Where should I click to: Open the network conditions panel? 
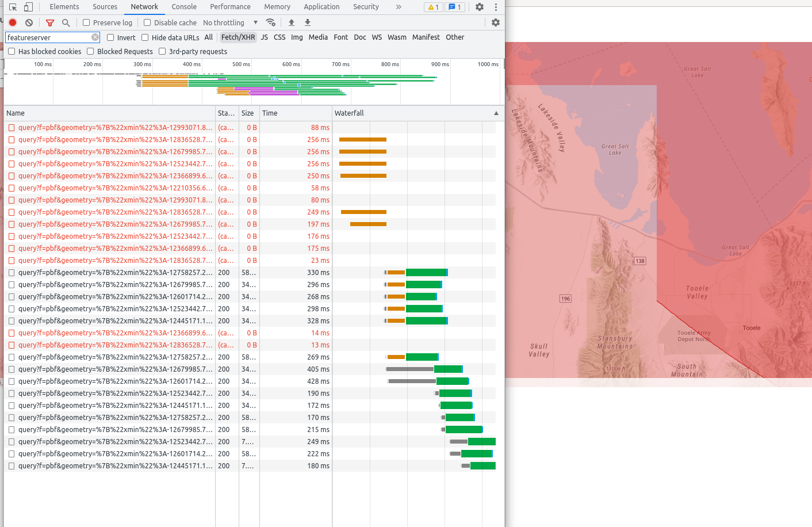[271, 22]
